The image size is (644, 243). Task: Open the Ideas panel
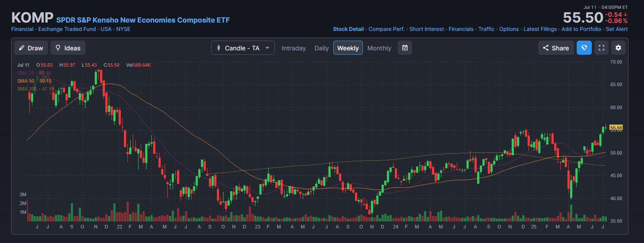68,48
